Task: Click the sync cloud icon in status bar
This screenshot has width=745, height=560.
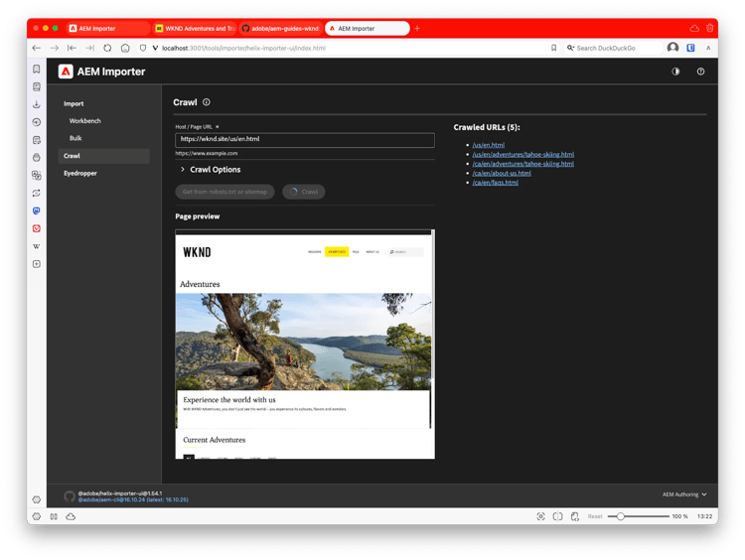Action: [71, 516]
